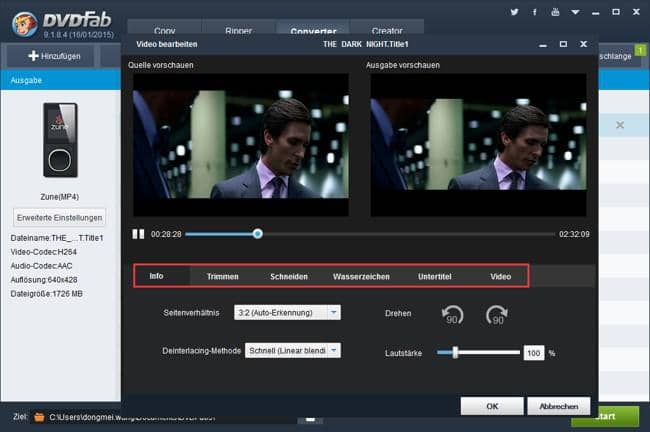Select the Creator module tab
650x432 pixels.
click(x=387, y=28)
